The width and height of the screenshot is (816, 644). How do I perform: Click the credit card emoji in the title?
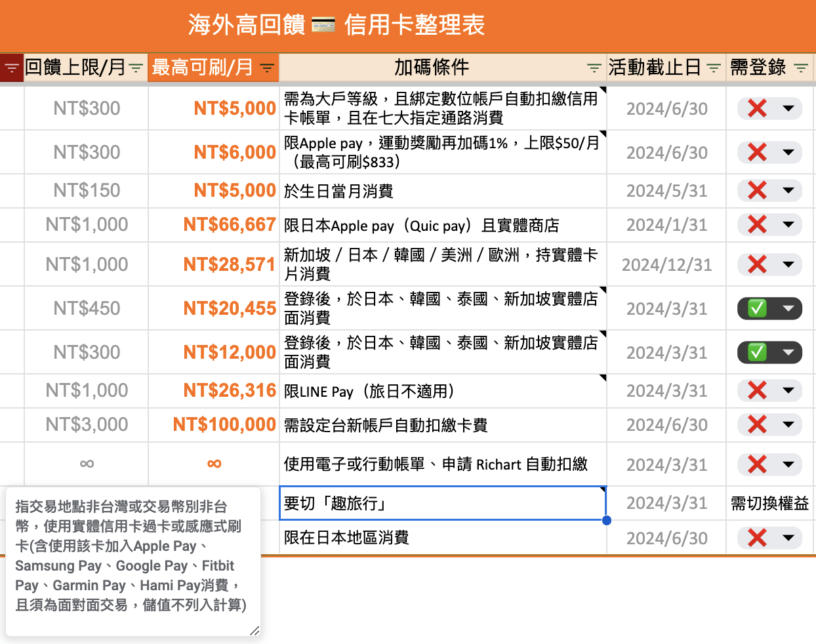[323, 26]
